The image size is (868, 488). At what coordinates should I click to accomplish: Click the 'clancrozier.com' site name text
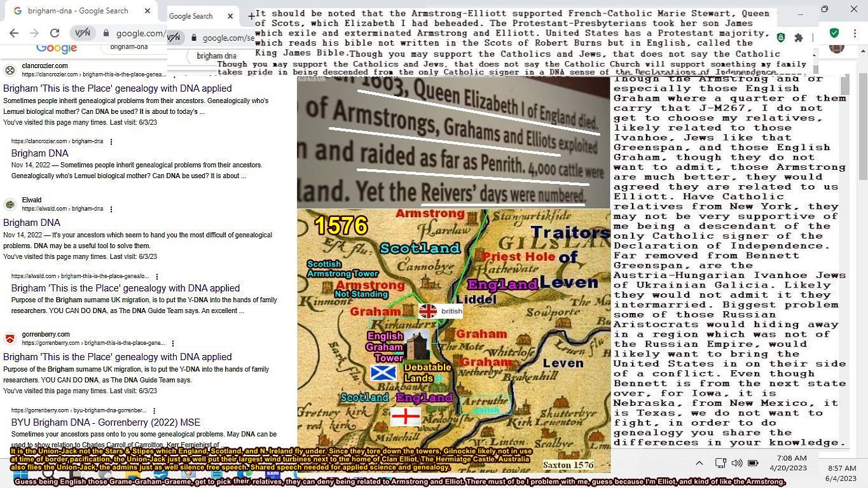coord(45,66)
